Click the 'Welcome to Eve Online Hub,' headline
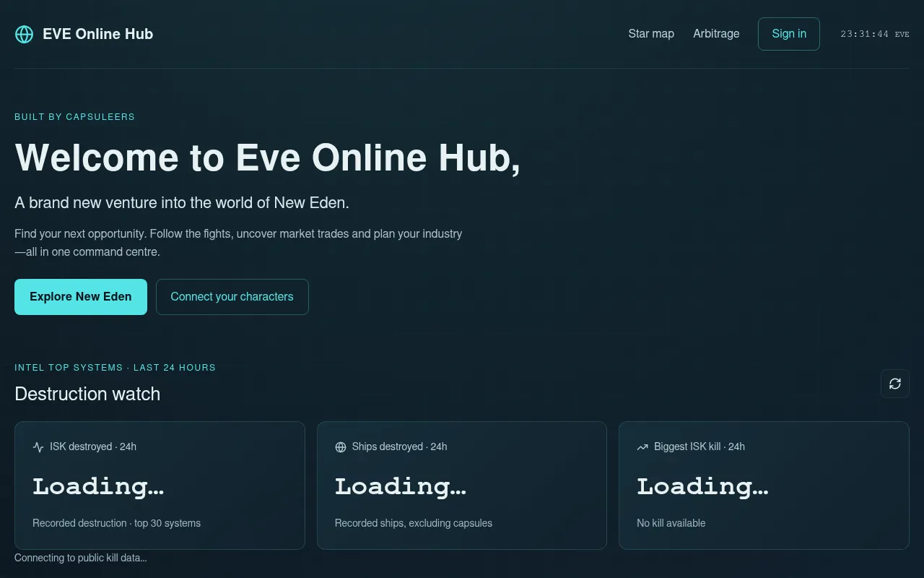 (x=268, y=158)
